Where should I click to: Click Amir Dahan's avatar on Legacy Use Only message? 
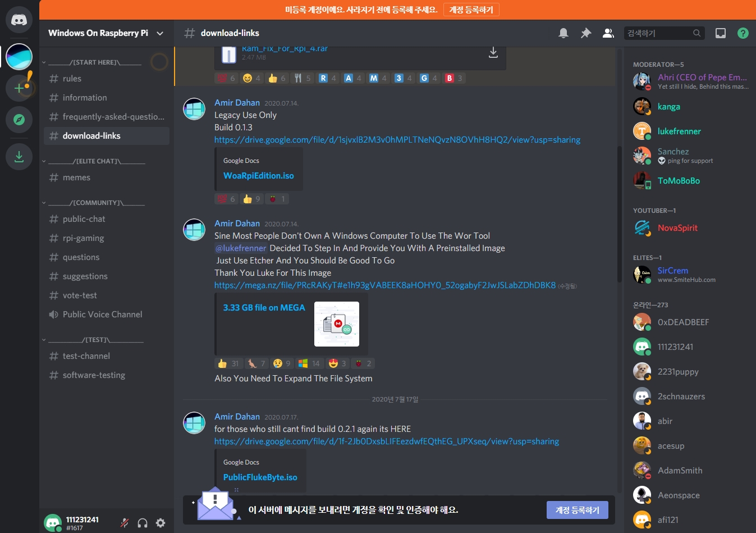pyautogui.click(x=194, y=109)
